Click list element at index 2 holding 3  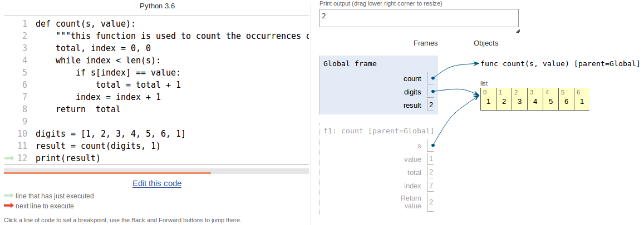519,98
